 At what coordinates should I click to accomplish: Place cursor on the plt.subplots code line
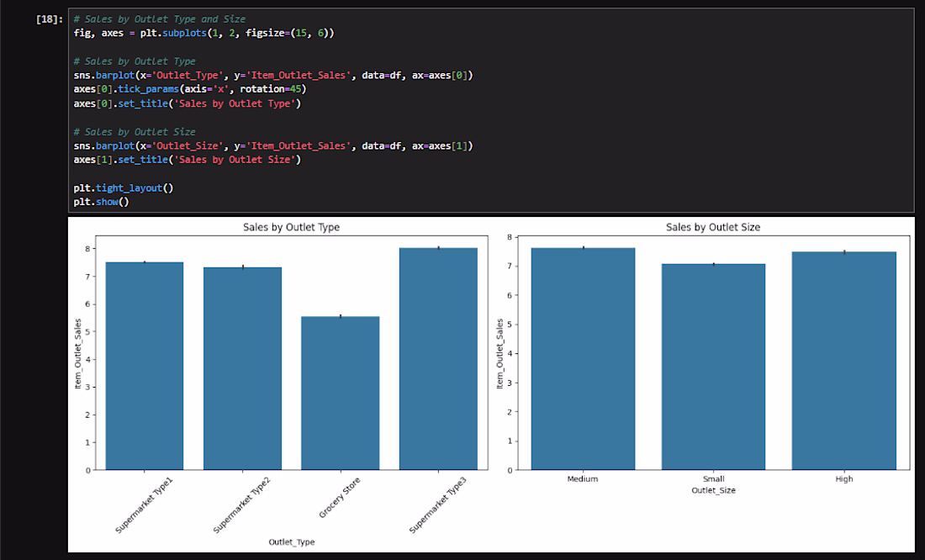[203, 33]
